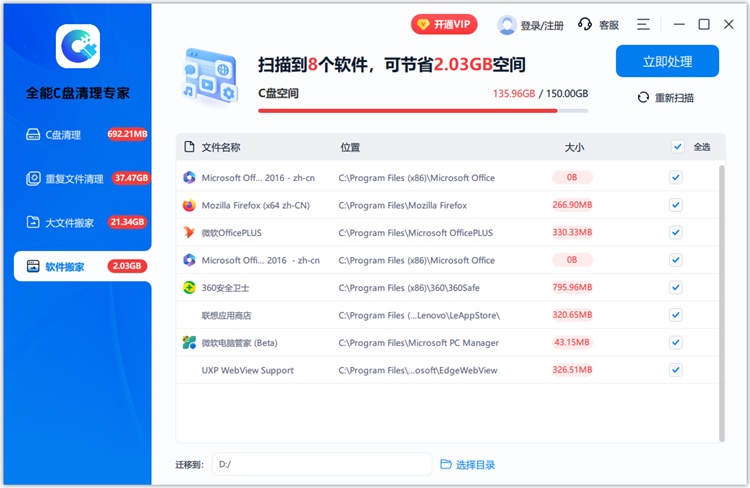This screenshot has width=750, height=488.
Task: Click the 位置 column header
Action: pos(350,147)
